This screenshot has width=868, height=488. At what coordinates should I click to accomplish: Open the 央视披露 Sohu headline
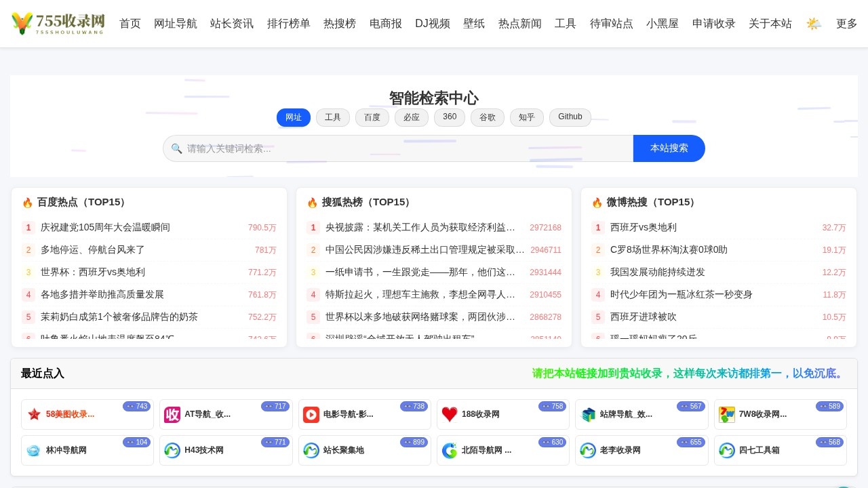(x=420, y=228)
